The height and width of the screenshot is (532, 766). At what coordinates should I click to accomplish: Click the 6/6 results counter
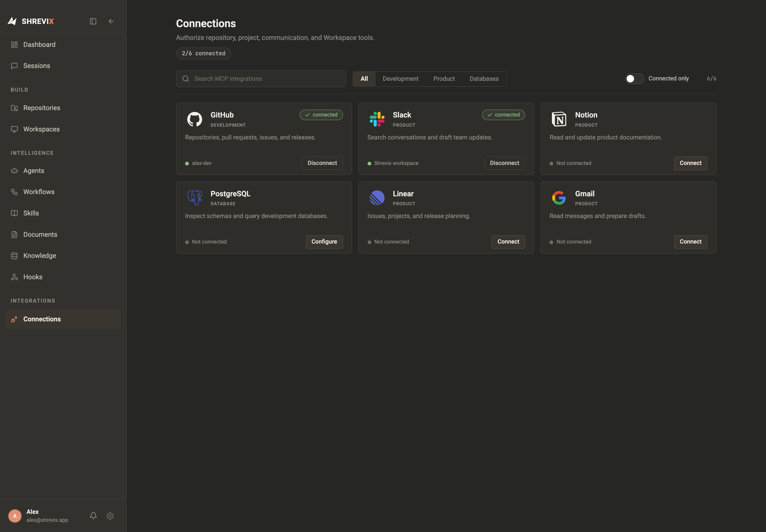[x=712, y=79]
